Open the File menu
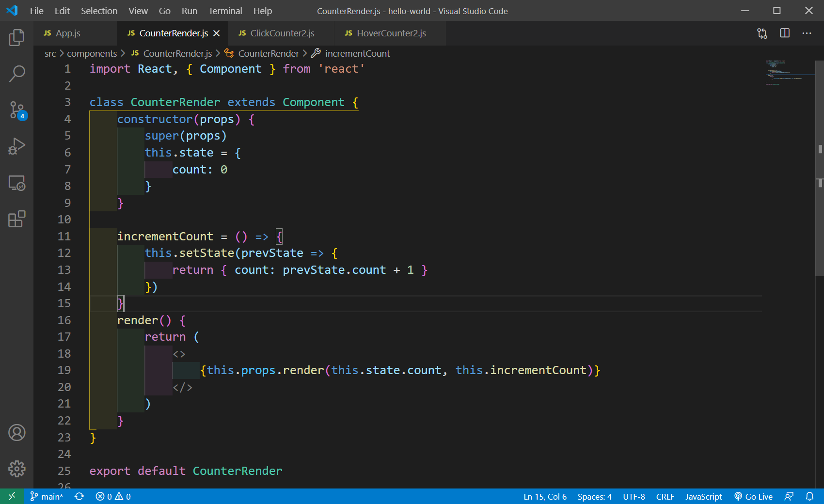 [x=37, y=11]
